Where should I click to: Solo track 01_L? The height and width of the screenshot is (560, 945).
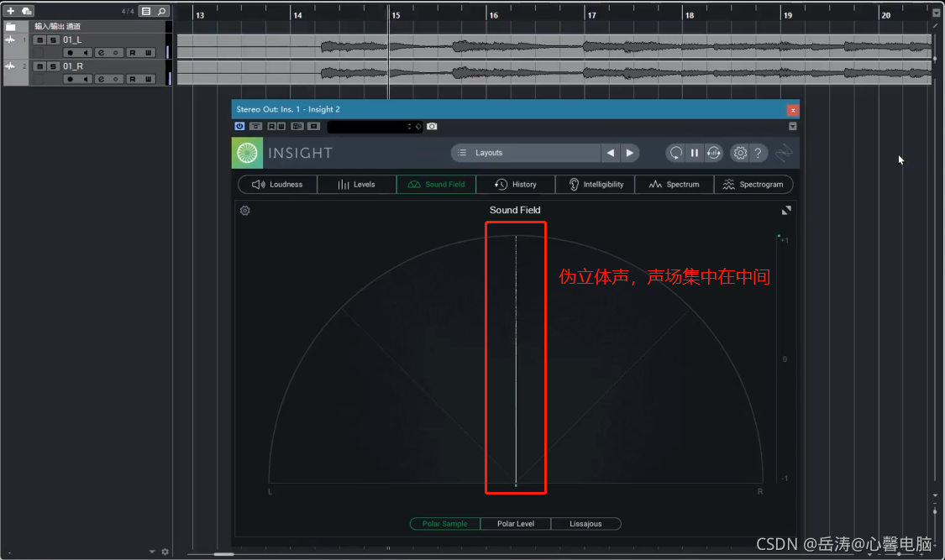coord(53,39)
